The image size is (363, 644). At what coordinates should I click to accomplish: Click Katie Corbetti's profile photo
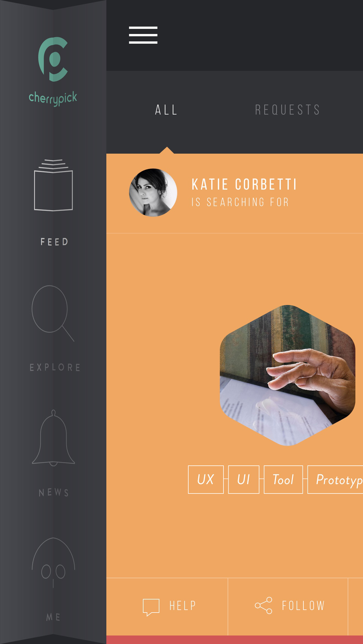[x=153, y=192]
